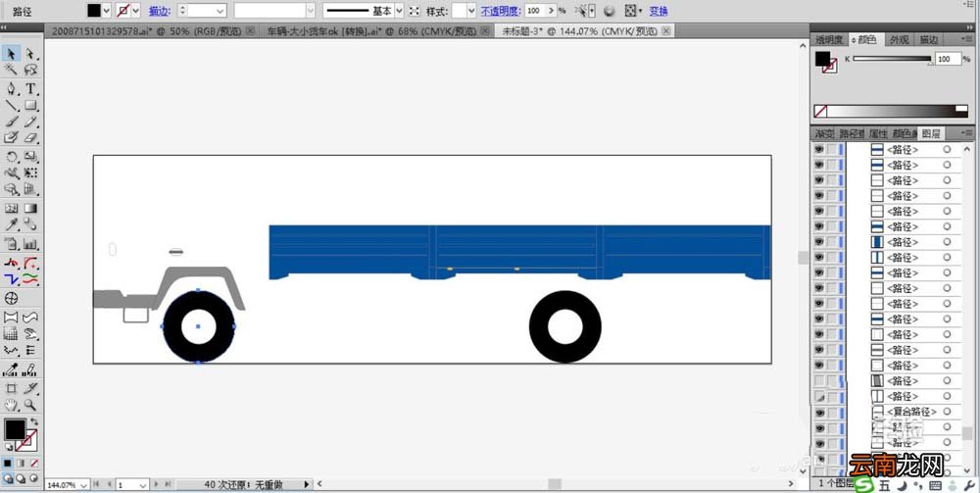Switch to the 车辆-大小货车ok document tab

[376, 30]
